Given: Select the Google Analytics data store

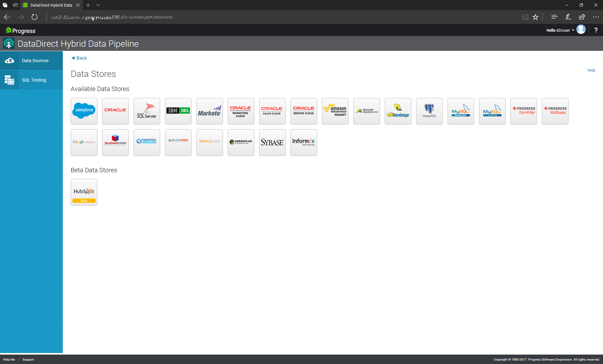Looking at the screenshot, I should (x=84, y=142).
